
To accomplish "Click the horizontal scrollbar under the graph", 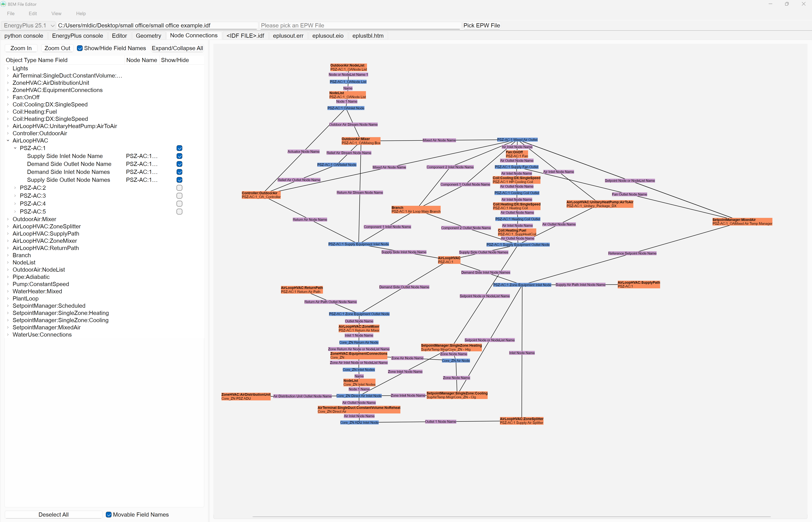I will coord(511,517).
